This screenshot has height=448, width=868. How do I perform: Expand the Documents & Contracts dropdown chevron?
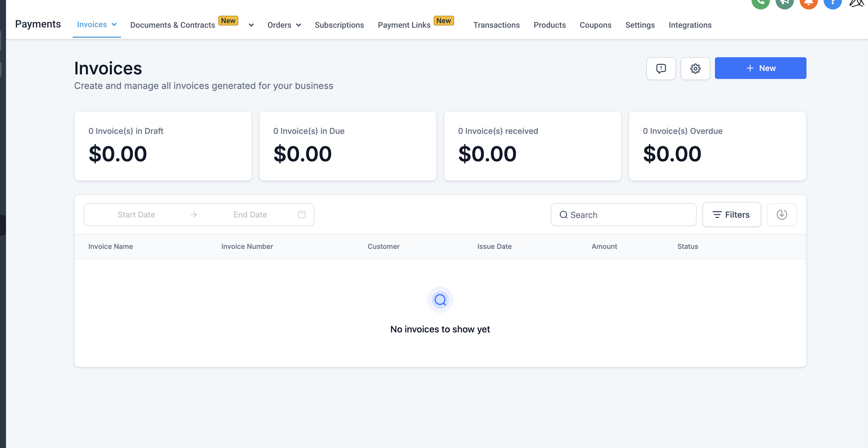251,25
